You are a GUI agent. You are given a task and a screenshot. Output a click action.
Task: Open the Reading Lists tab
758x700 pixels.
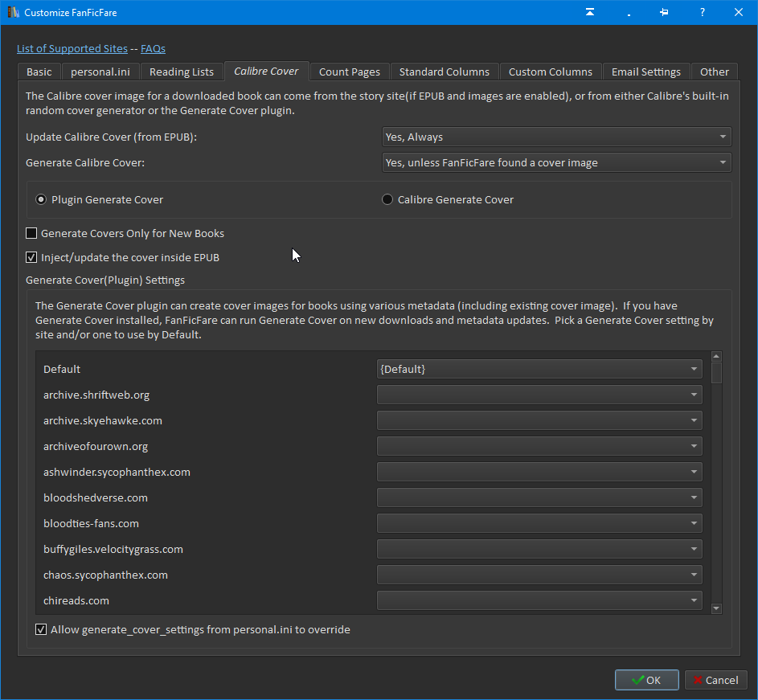point(182,72)
